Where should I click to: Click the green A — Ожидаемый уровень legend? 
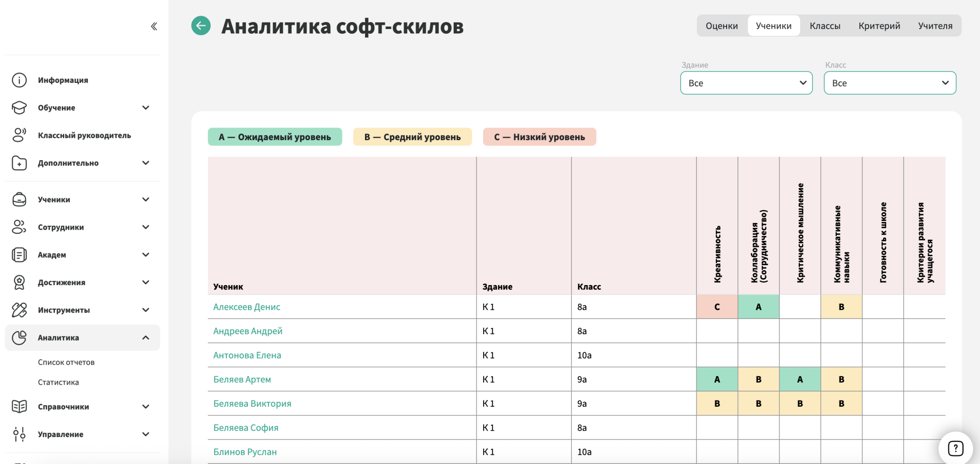pyautogui.click(x=275, y=137)
